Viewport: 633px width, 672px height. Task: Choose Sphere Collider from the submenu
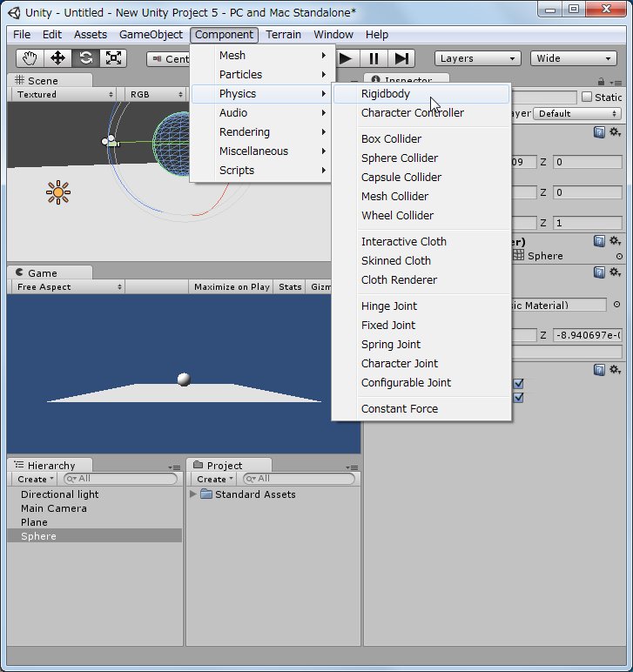[x=400, y=158]
